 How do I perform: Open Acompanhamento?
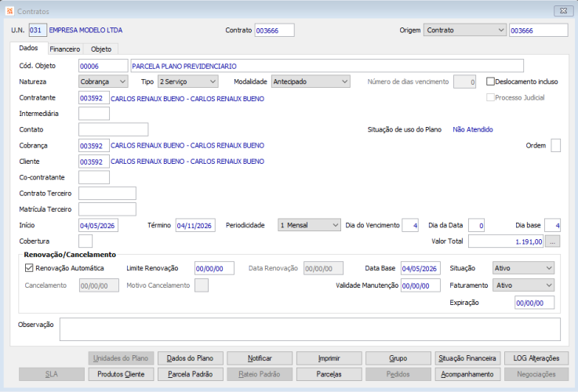pos(467,374)
